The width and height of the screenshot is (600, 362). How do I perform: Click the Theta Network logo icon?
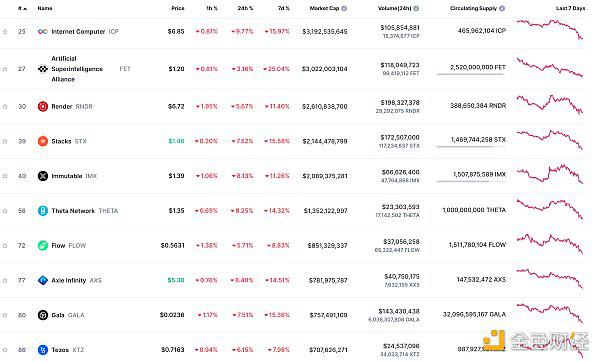click(42, 211)
